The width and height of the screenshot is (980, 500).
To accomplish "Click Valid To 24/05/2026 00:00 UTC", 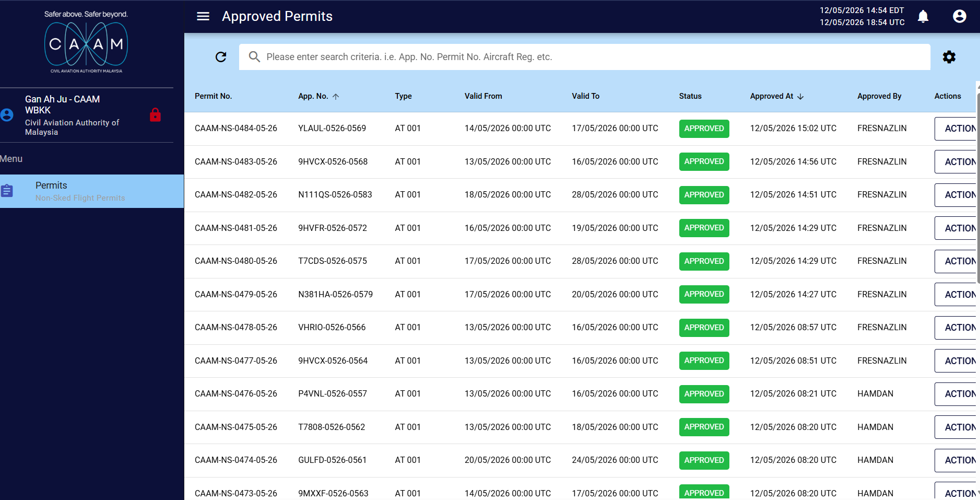I will point(615,460).
